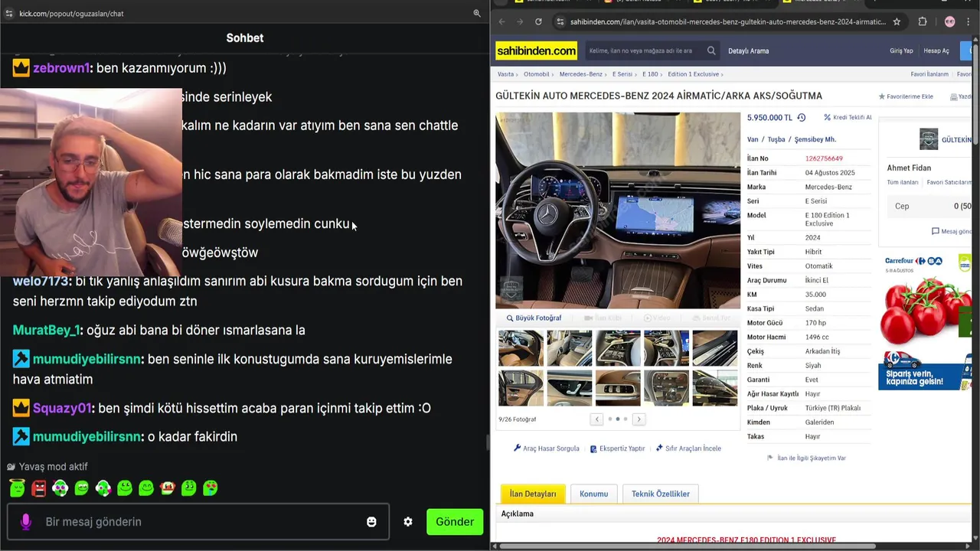Switch to the Konumu tab
This screenshot has width=980, height=551.
(593, 494)
